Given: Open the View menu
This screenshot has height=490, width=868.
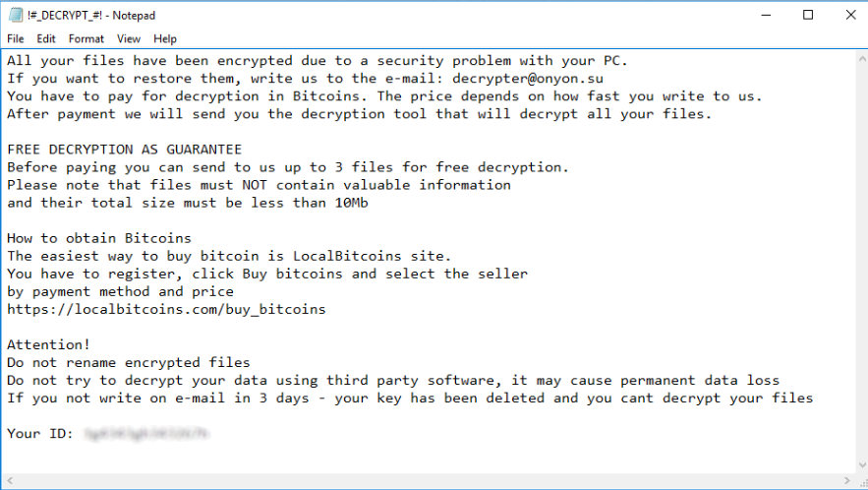Looking at the screenshot, I should tap(129, 38).
